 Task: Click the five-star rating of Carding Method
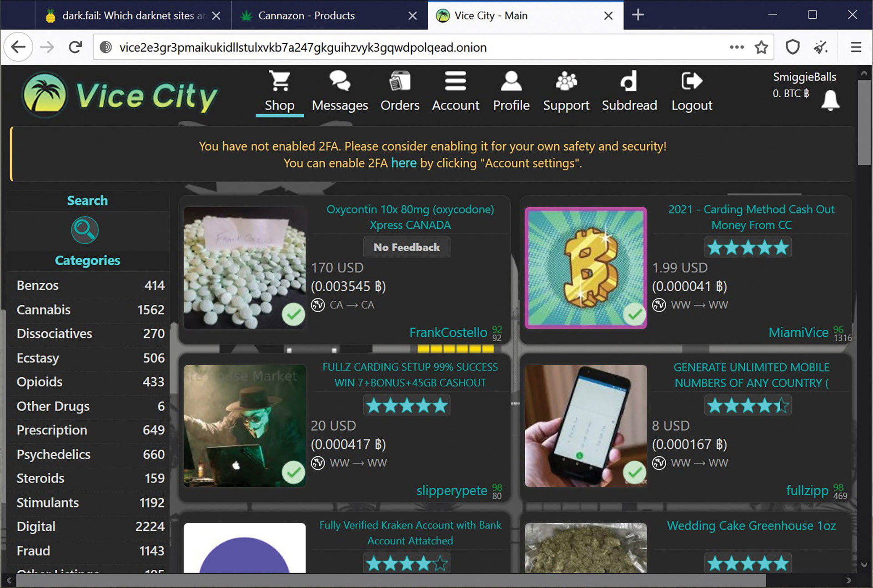pos(748,247)
